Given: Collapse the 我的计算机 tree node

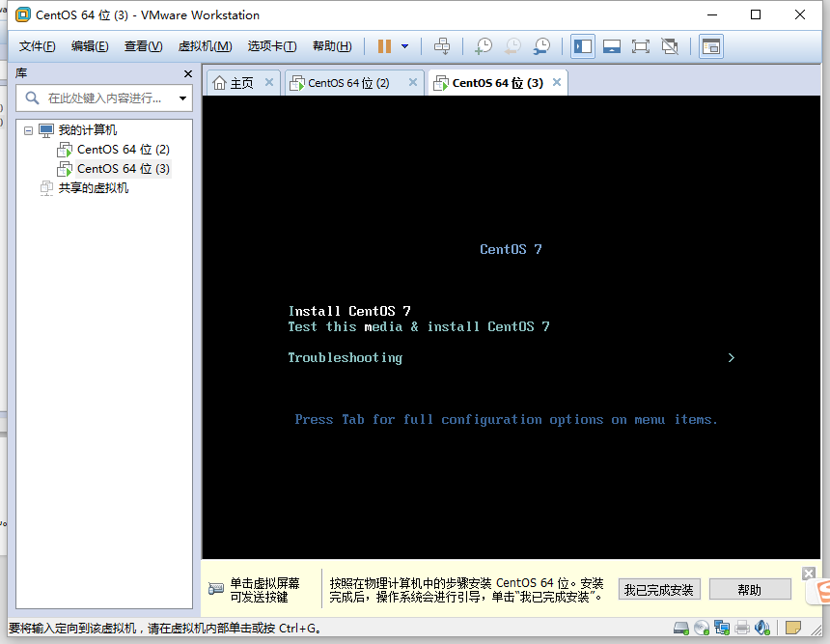Looking at the screenshot, I should 28,130.
